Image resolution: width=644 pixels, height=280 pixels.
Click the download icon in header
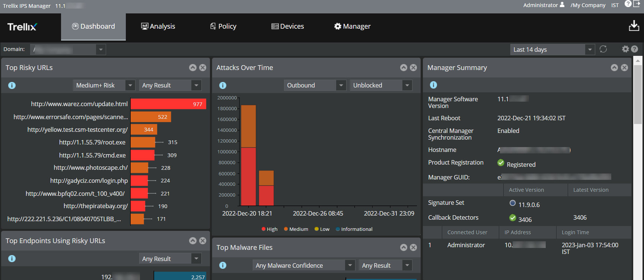pos(634,26)
